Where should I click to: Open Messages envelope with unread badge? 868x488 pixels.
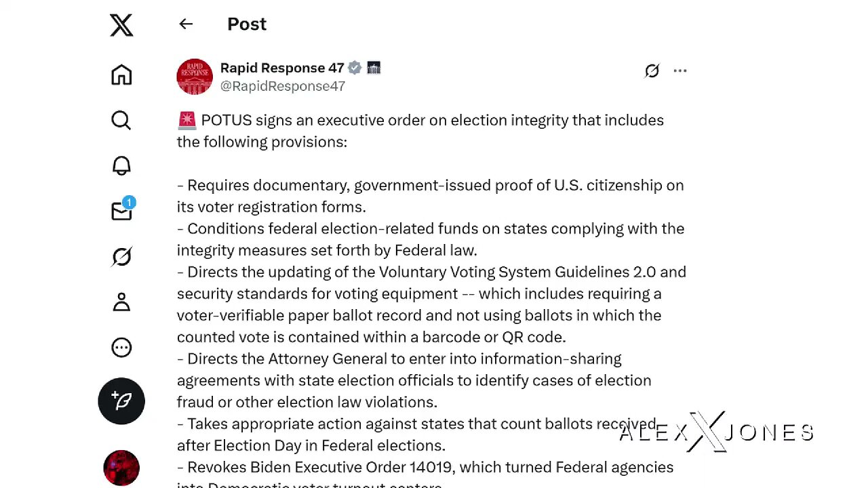pyautogui.click(x=122, y=211)
